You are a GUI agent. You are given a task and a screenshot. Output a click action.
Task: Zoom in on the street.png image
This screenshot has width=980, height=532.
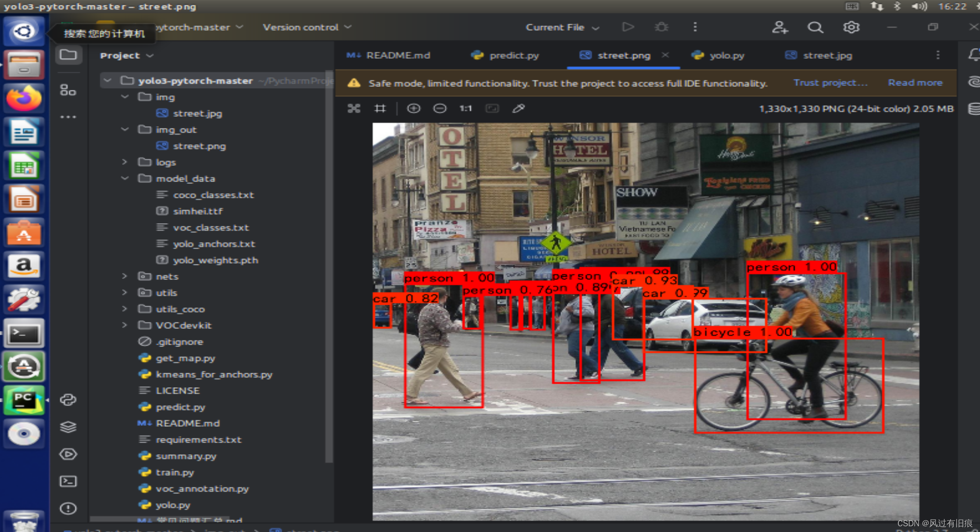(413, 108)
